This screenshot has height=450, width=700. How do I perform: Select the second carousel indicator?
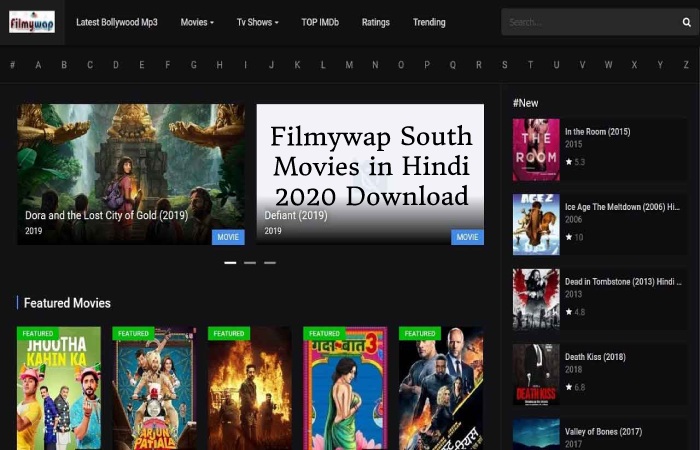pos(250,263)
